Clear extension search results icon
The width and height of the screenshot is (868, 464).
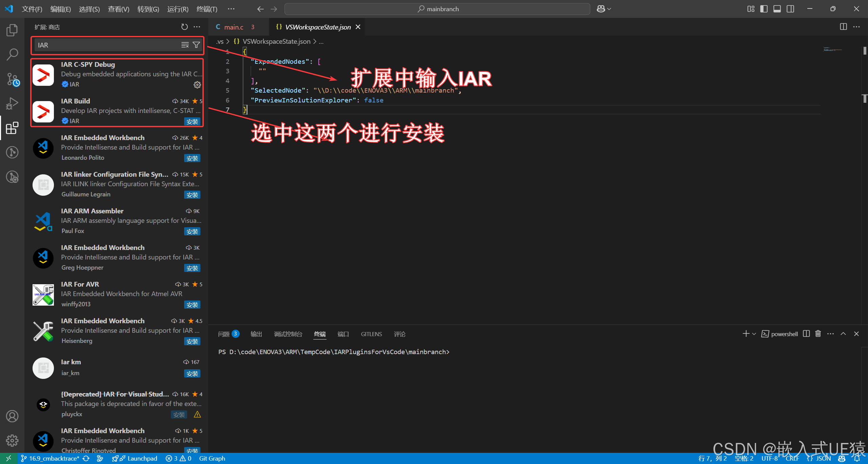tap(185, 45)
